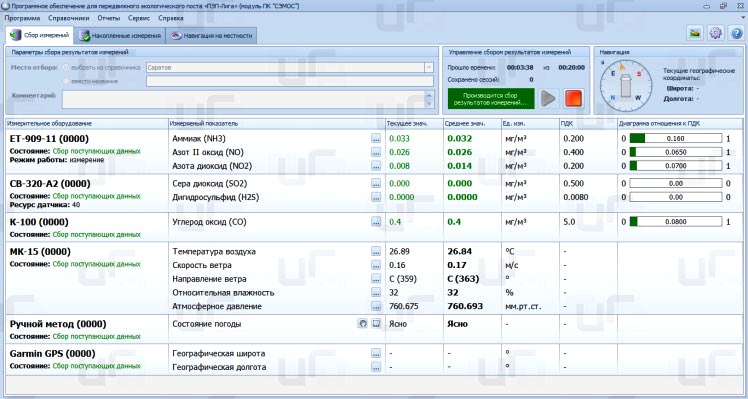Screen dimensions: 748x399
Task: Open the Программа menu
Action: pyautogui.click(x=22, y=18)
